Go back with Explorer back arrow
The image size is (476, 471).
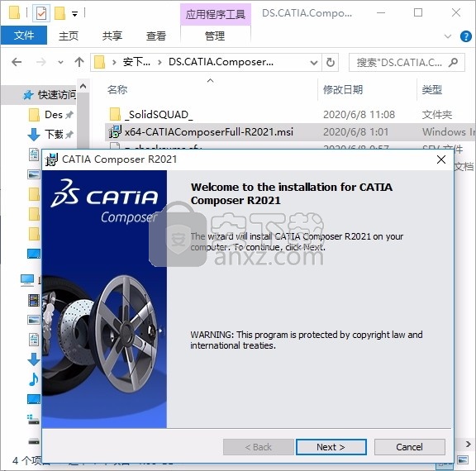pyautogui.click(x=17, y=62)
